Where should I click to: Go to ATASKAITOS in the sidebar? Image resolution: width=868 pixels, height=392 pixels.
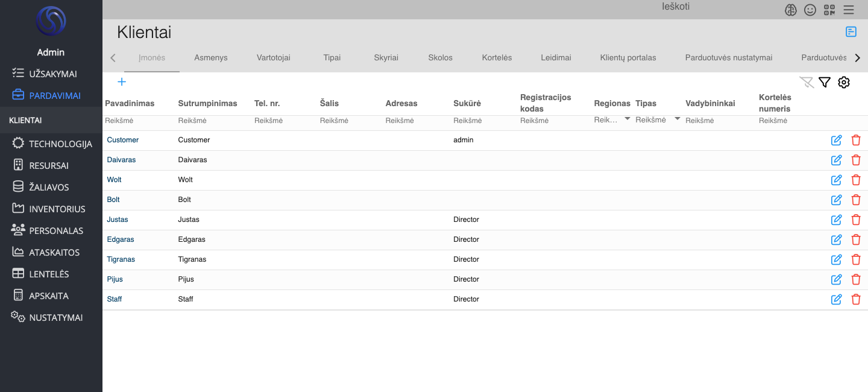coord(54,253)
